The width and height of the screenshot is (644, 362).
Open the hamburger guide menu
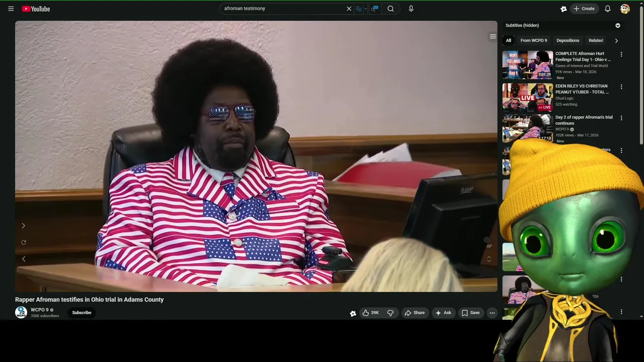(11, 9)
